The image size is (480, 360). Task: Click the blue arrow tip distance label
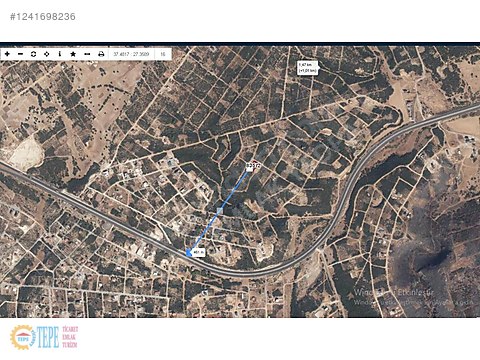click(x=199, y=253)
